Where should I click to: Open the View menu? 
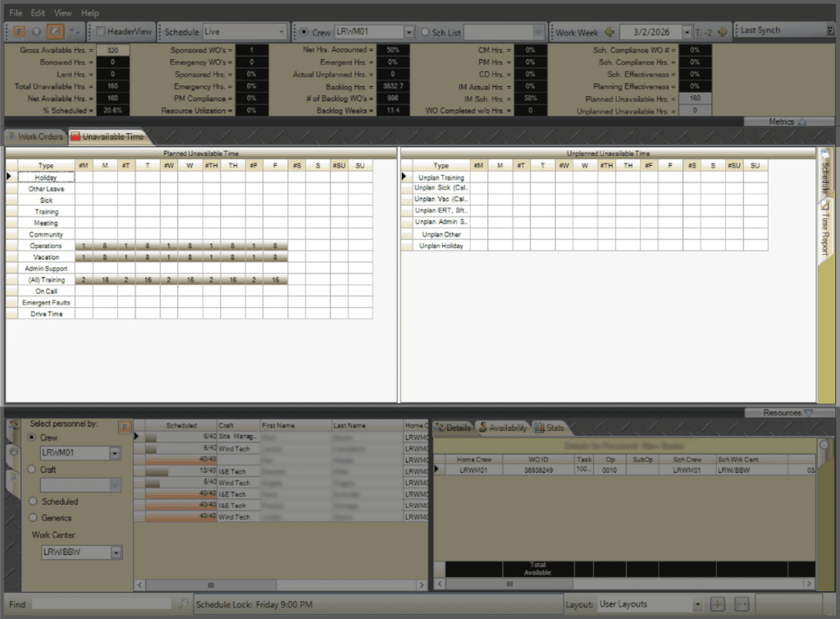[63, 13]
